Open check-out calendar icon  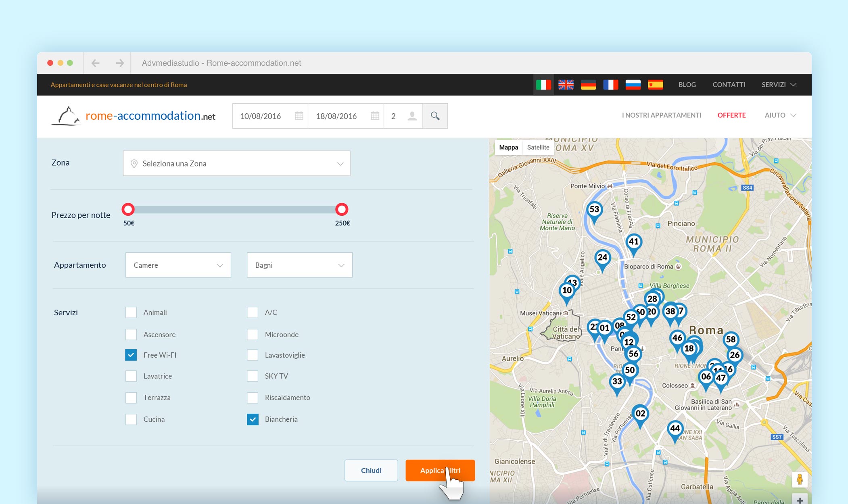coord(375,116)
